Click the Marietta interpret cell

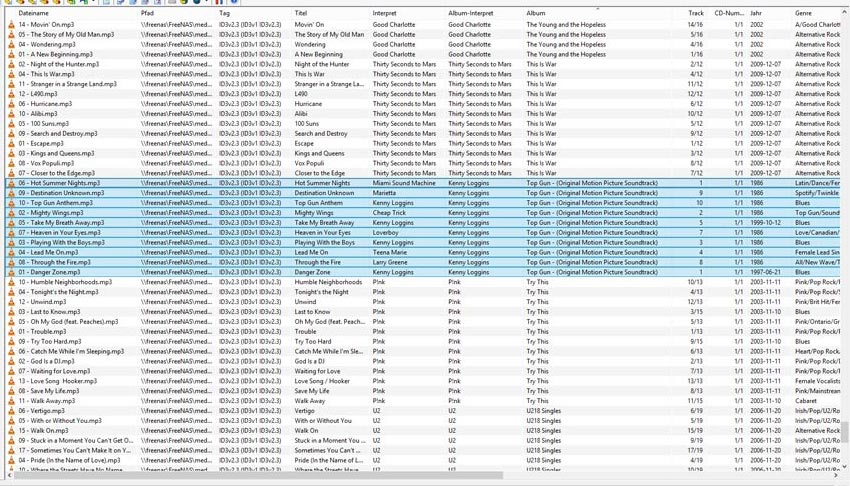point(384,193)
